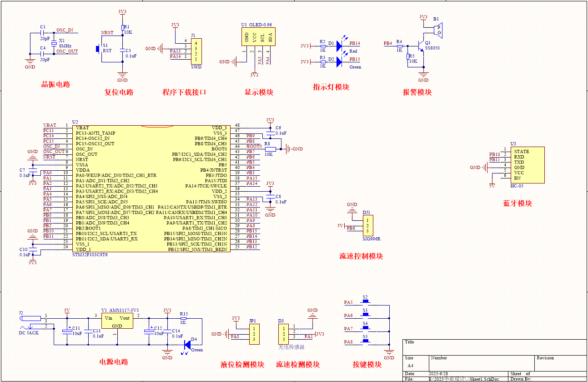
Task: Click the 按键模块 section title
Action: pos(367,365)
